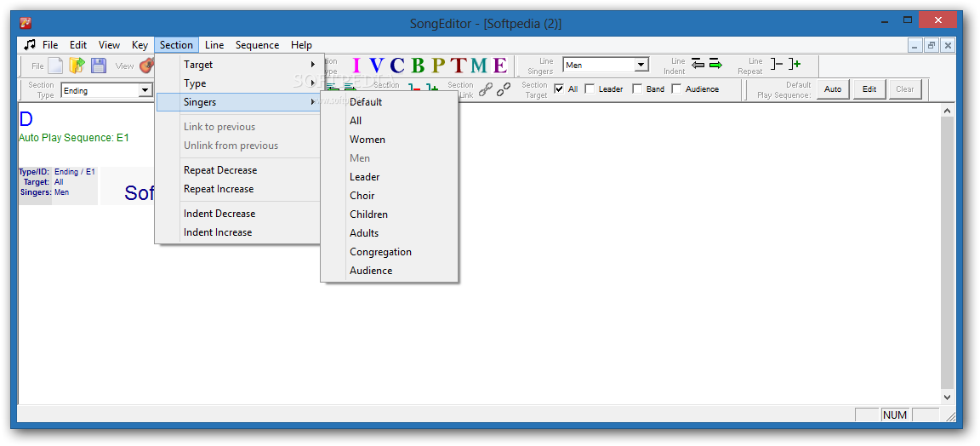The width and height of the screenshot is (980, 446).
Task: Click the Save floppy disk icon
Action: click(98, 65)
